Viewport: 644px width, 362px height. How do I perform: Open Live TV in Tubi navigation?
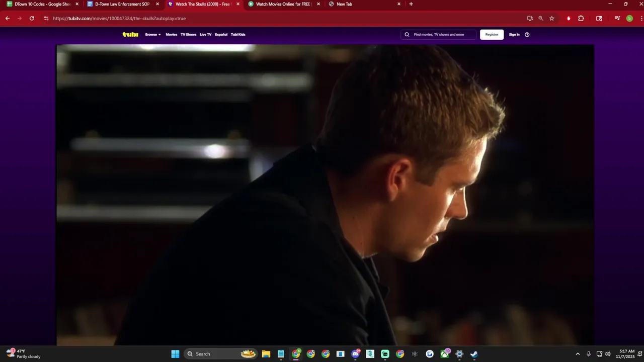pyautogui.click(x=206, y=35)
